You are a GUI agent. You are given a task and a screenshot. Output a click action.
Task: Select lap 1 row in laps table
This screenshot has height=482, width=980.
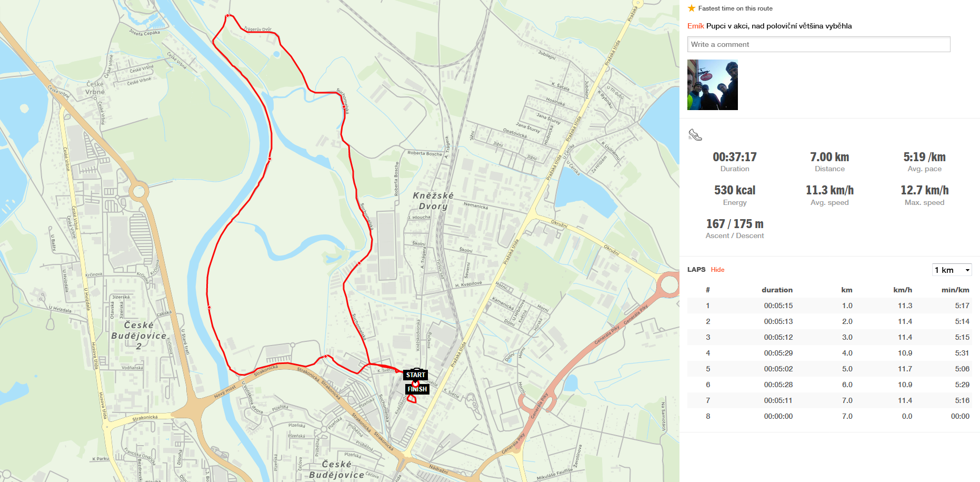tap(829, 306)
